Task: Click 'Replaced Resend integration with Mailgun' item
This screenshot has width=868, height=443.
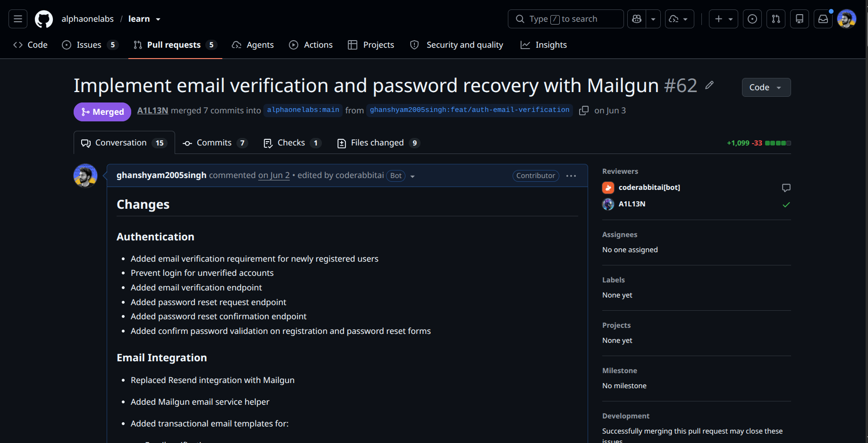Action: 212,380
